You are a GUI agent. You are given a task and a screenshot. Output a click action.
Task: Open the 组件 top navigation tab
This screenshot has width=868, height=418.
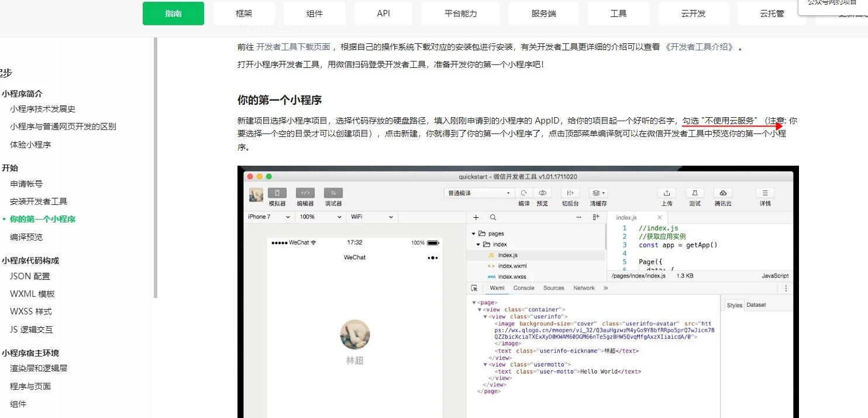315,13
